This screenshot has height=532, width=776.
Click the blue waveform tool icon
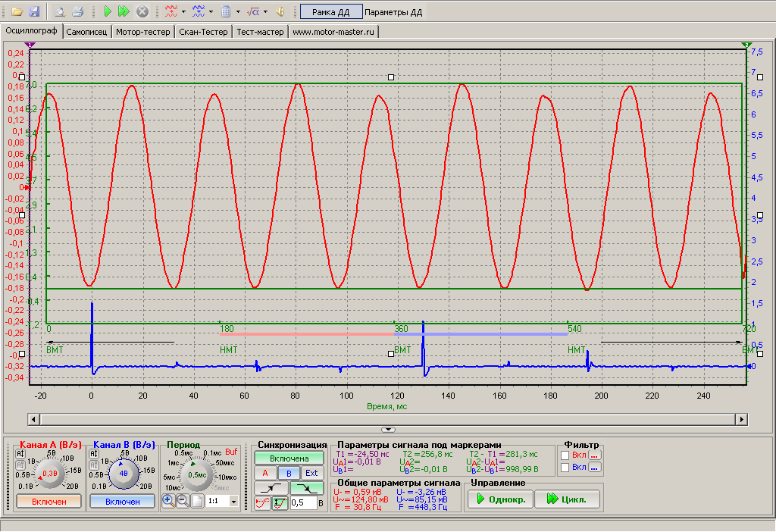click(x=199, y=11)
